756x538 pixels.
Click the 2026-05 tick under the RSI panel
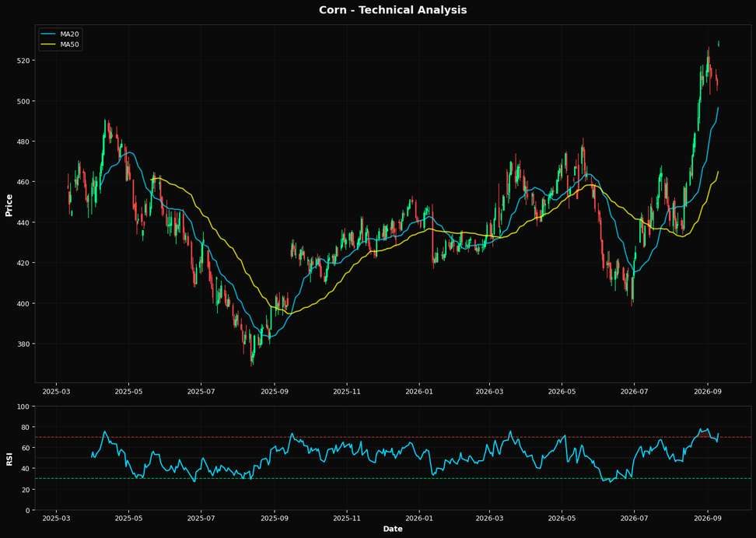click(x=562, y=519)
